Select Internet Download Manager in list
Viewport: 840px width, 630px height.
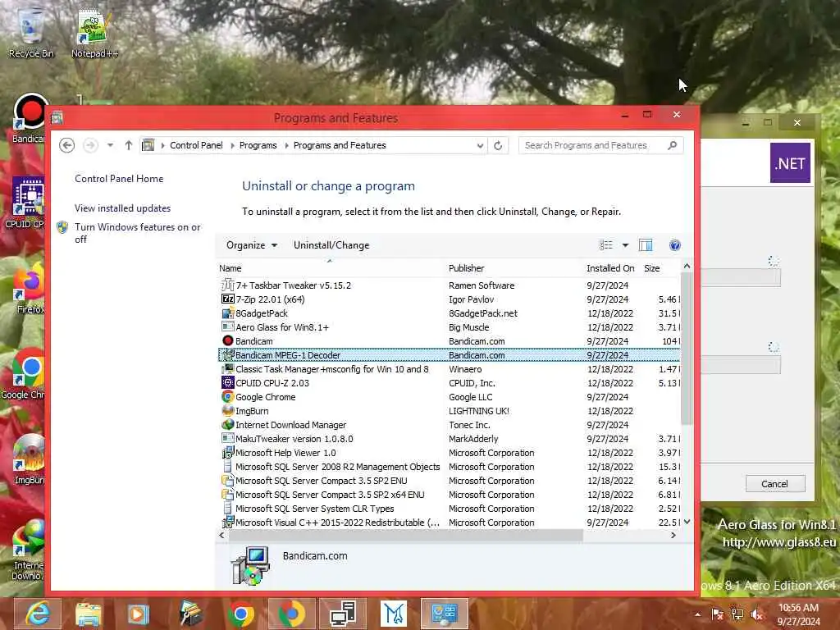[449, 425]
